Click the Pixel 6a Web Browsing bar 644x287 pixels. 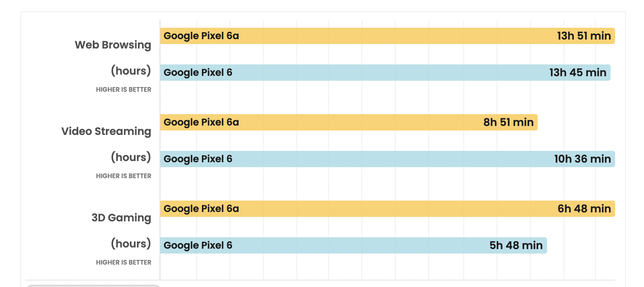388,36
